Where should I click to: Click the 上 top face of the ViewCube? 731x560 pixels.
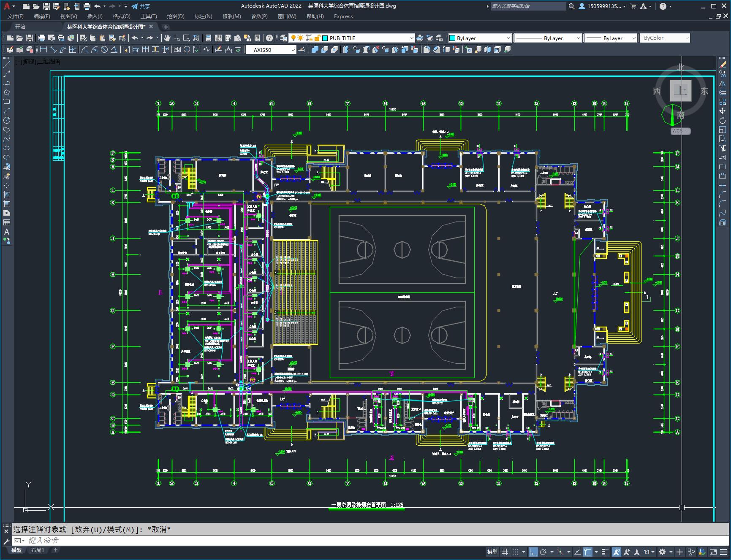[x=680, y=90]
